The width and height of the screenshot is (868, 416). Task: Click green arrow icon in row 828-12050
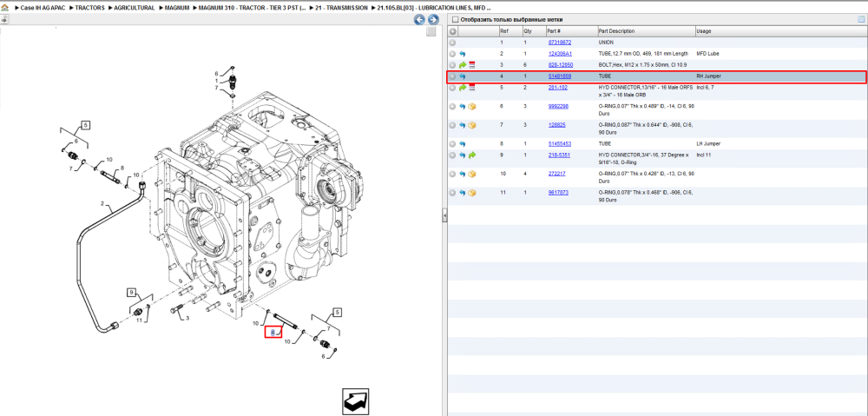463,65
